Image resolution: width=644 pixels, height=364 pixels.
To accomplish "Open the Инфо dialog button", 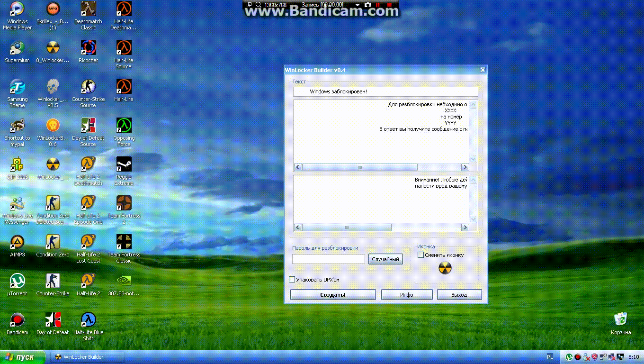I will tap(406, 295).
